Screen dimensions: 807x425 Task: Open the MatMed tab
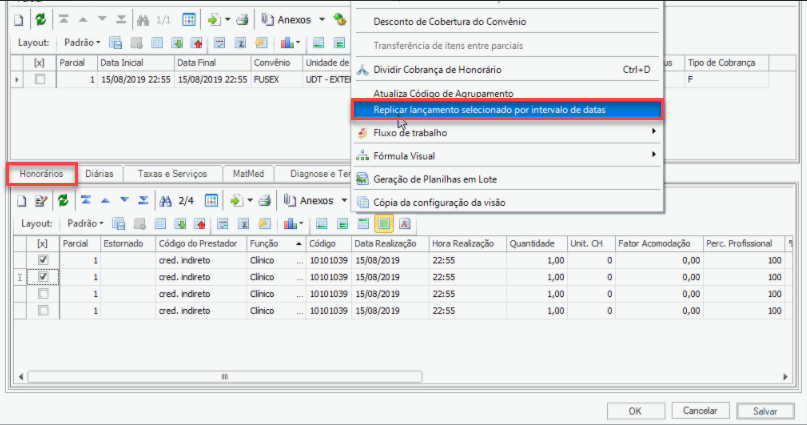click(248, 174)
